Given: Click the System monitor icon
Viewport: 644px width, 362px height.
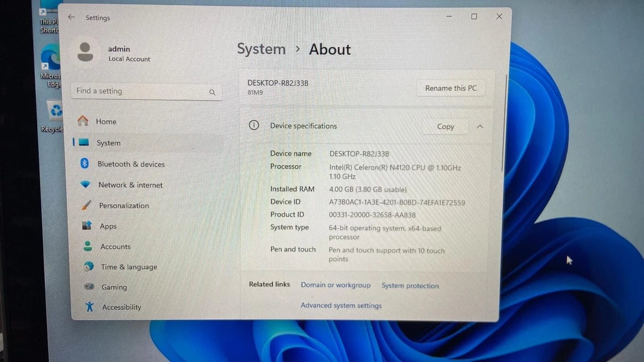Looking at the screenshot, I should point(84,142).
